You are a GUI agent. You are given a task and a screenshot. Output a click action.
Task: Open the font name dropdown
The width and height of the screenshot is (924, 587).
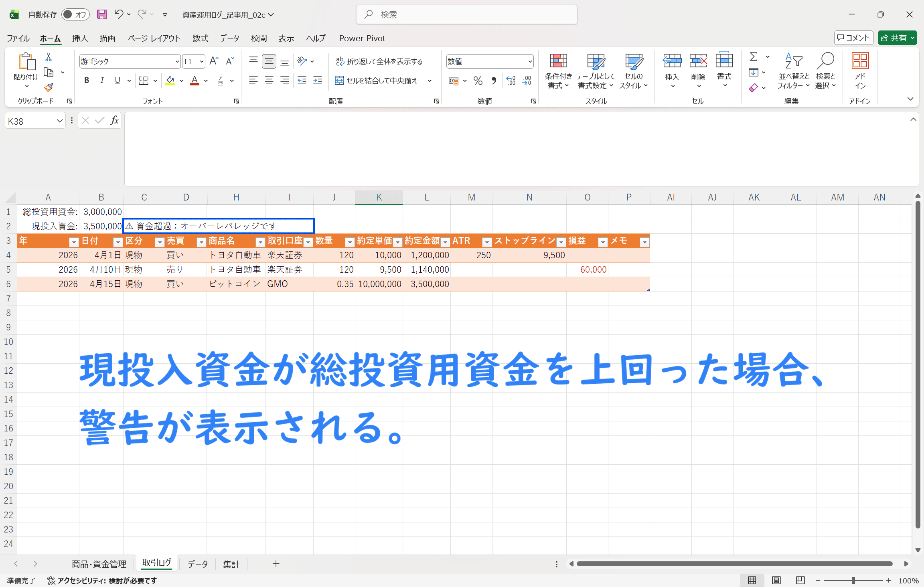177,61
